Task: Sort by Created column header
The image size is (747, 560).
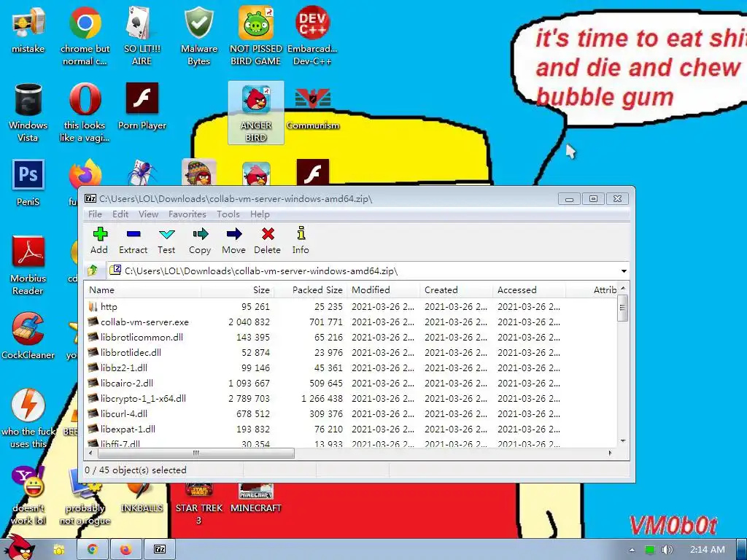Action: pos(456,290)
